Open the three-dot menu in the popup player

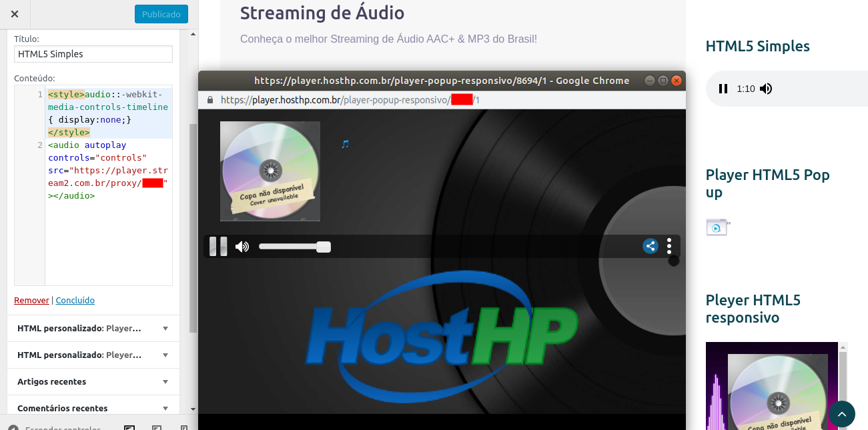pyautogui.click(x=669, y=246)
